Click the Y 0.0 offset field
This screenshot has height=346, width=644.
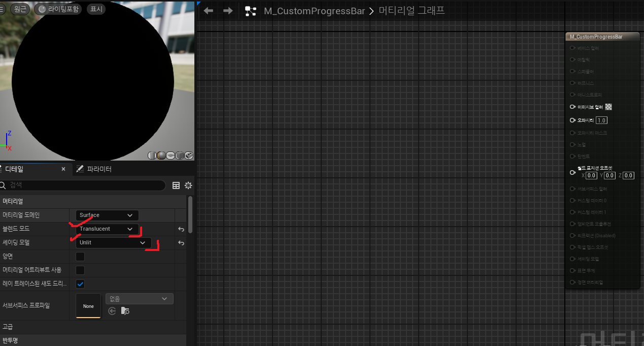(609, 175)
